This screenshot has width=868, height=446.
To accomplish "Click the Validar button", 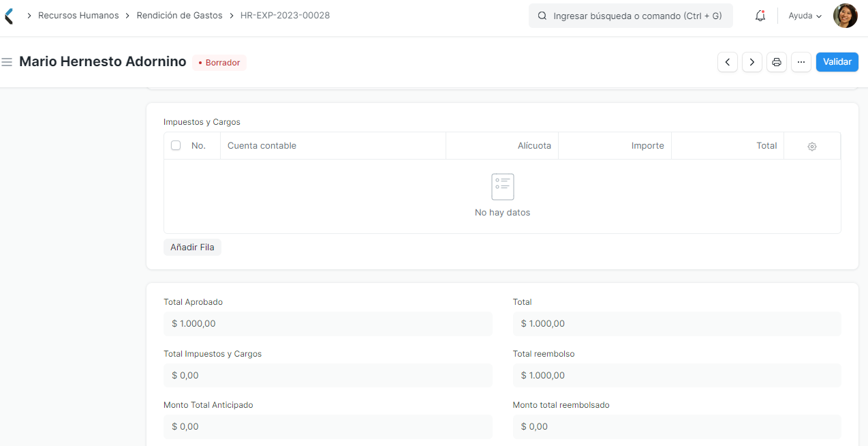I will pos(837,62).
